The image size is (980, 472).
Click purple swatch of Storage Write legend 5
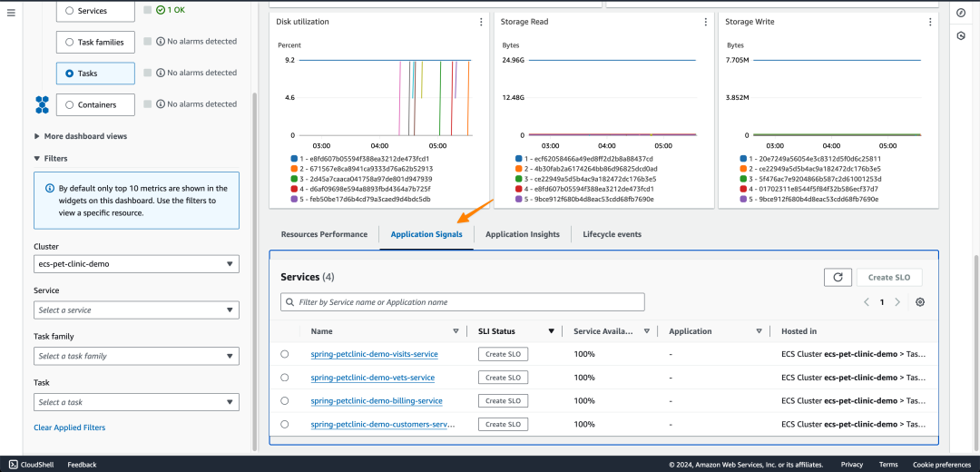tap(743, 199)
